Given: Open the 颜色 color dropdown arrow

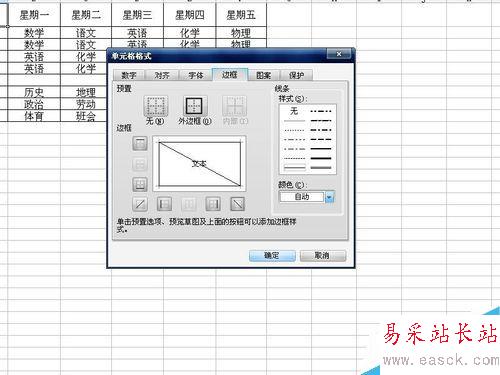Looking at the screenshot, I should [329, 197].
